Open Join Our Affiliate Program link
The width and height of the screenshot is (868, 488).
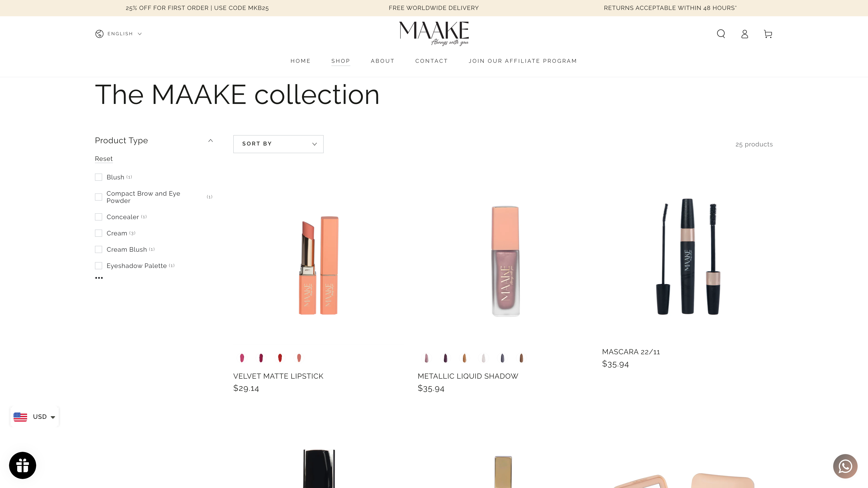click(x=523, y=61)
